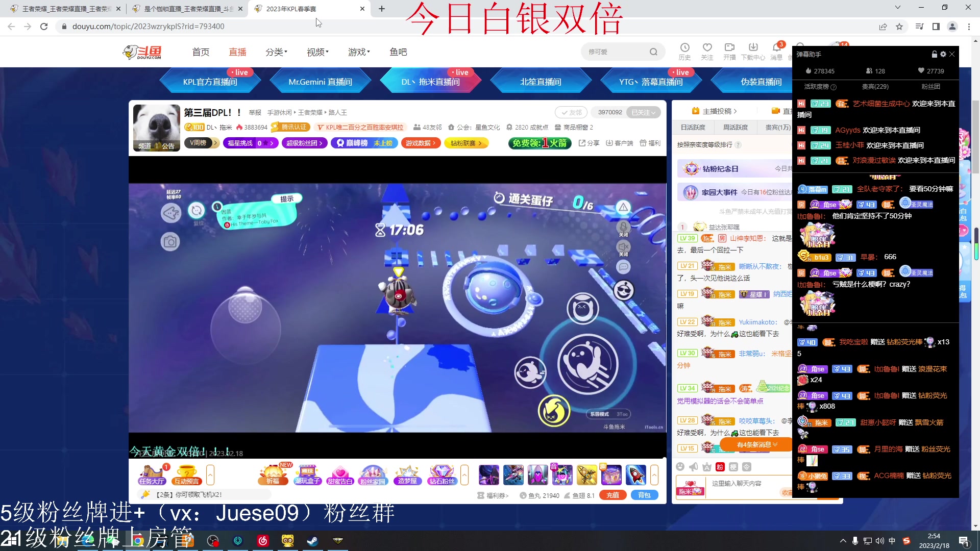Click the 开播 camera icon
The width and height of the screenshot is (980, 551).
click(x=729, y=51)
